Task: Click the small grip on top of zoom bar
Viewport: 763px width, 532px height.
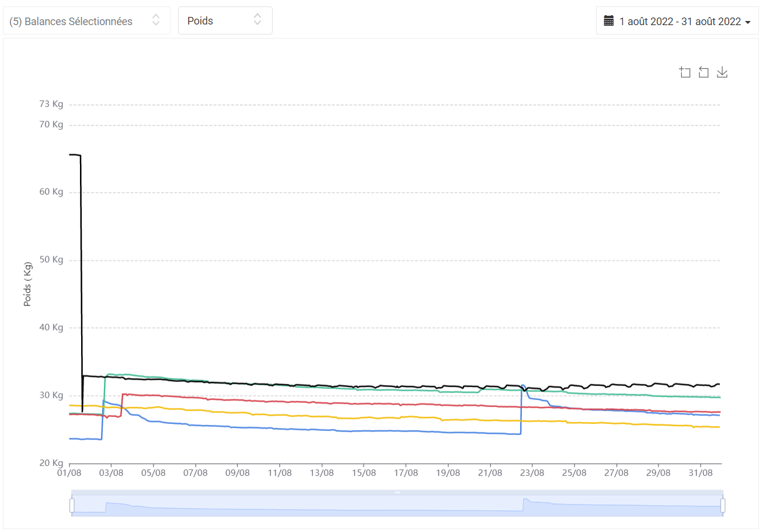Action: (397, 492)
